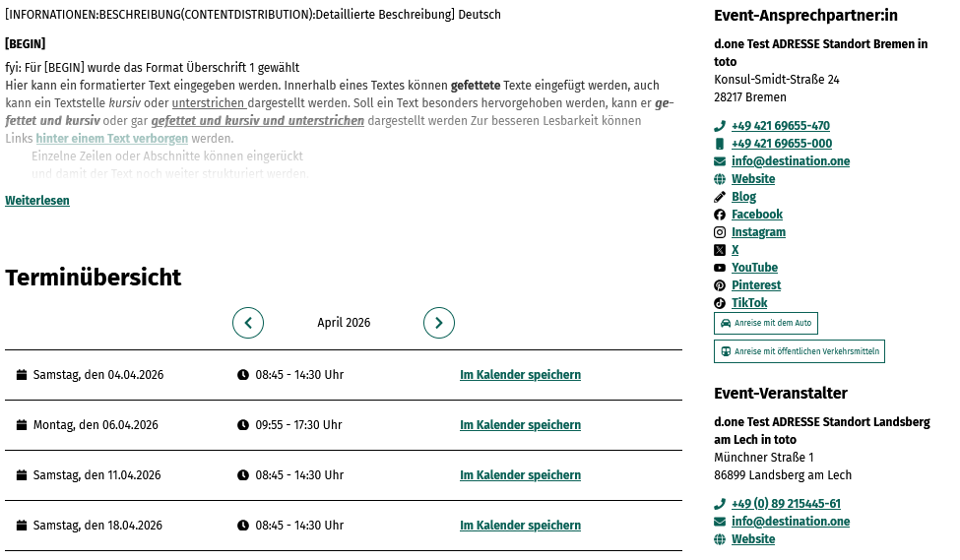Click the Pinterest icon
Viewport: 960px width, 560px height.
[x=720, y=285]
